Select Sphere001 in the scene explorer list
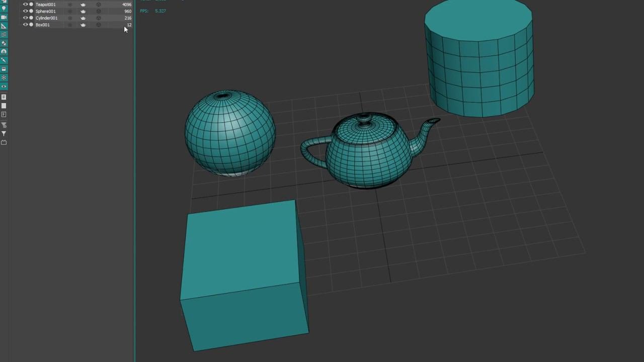The image size is (644, 362). pos(46,11)
